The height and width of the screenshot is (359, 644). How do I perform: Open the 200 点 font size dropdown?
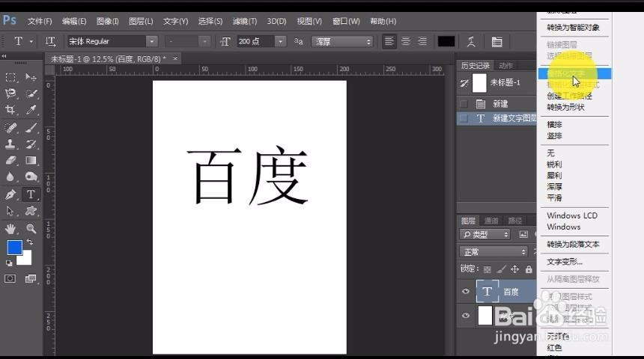click(281, 41)
